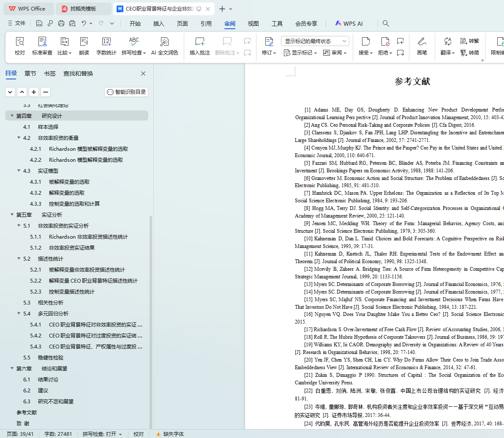504x438 pixels.
Task: Click the print icon in quick toolbar
Action: coord(61,23)
